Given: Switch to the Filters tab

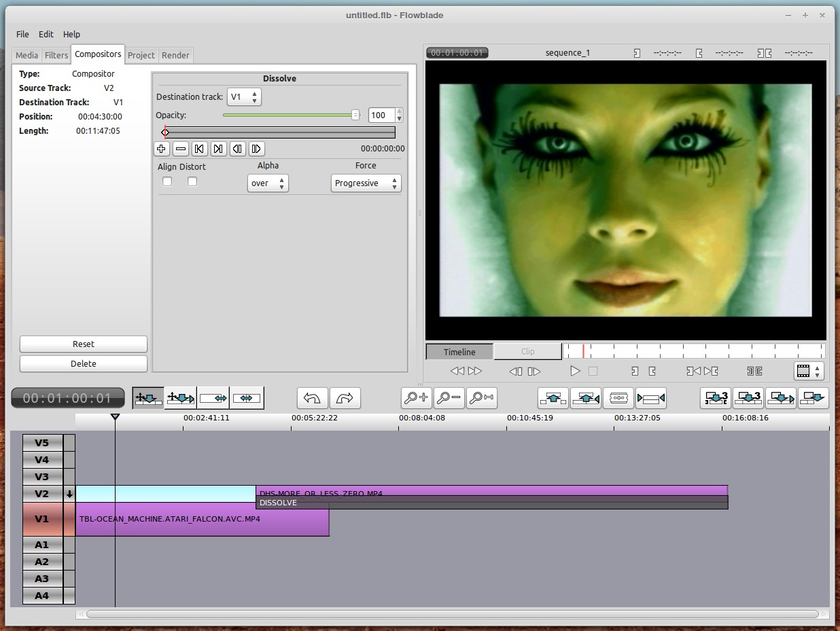Looking at the screenshot, I should click(x=56, y=55).
